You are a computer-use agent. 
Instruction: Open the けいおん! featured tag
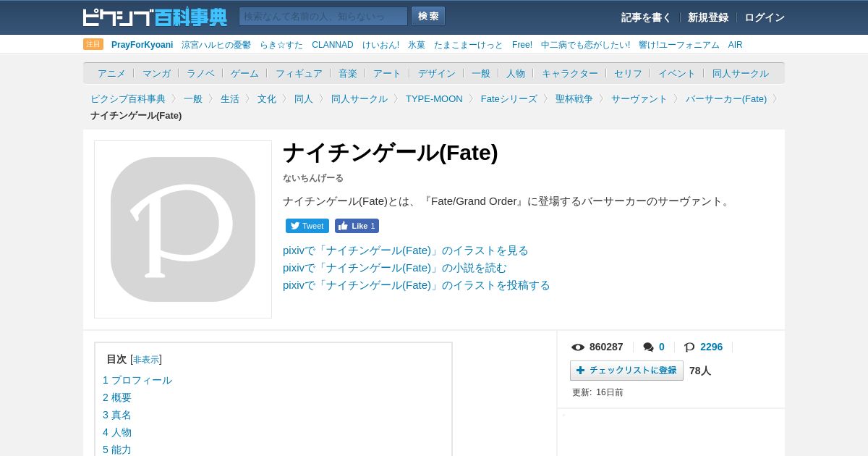click(380, 45)
